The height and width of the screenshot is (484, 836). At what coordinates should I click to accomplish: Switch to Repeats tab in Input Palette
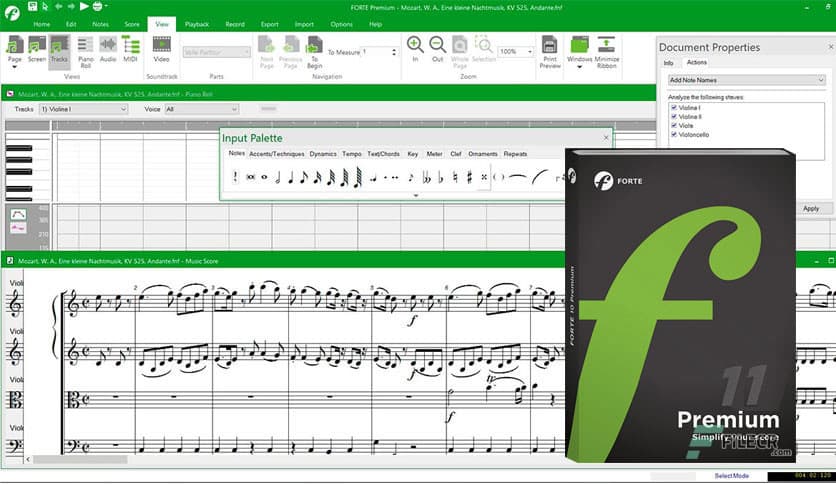click(x=516, y=154)
